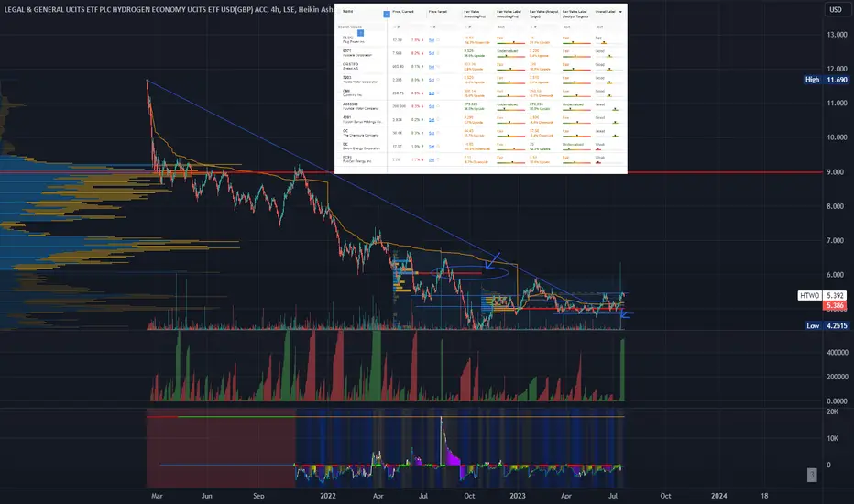Click the Mar label on time axis
The height and width of the screenshot is (504, 854).
click(x=157, y=496)
